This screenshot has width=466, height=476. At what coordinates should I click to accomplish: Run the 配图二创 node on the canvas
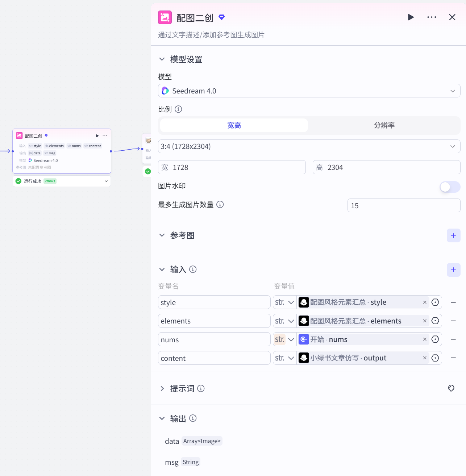(97, 136)
